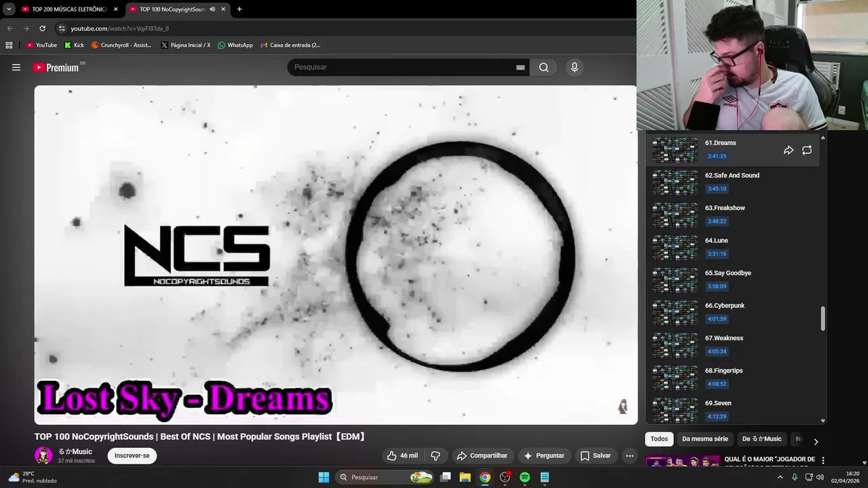Reload the page with the browser refresh icon
Viewport: 868px width, 488px height.
(x=42, y=28)
